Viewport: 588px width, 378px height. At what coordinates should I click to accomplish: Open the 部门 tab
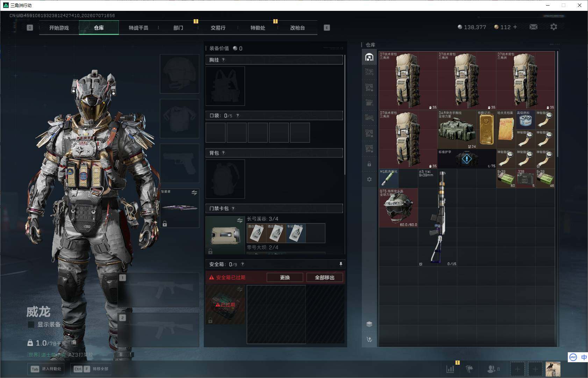coord(178,28)
